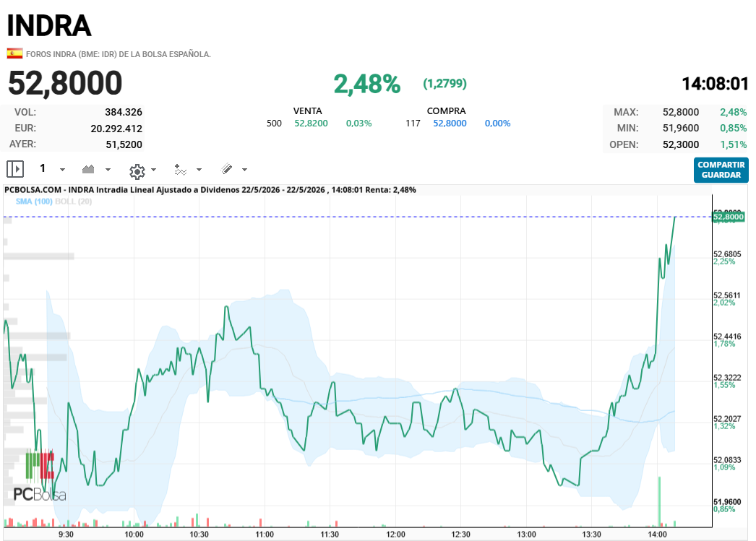Click the 51,9600 price axis label
This screenshot has width=756, height=541.
[x=727, y=502]
